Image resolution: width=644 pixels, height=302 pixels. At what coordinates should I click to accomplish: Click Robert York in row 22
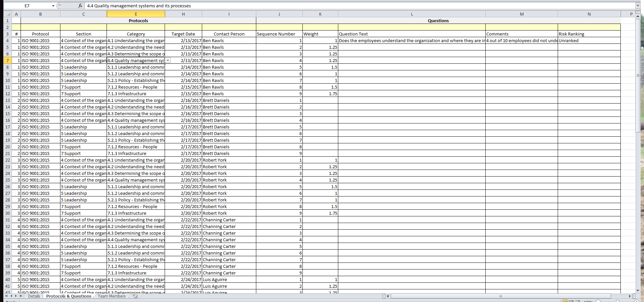(x=229, y=160)
